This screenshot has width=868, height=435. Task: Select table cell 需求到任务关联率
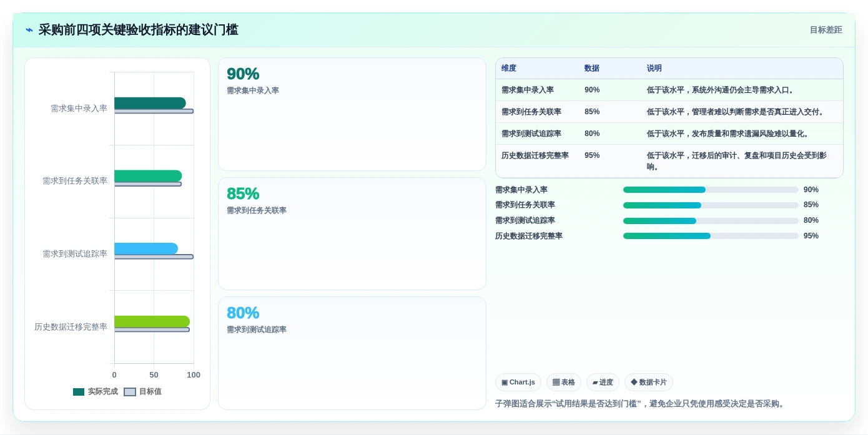click(531, 112)
